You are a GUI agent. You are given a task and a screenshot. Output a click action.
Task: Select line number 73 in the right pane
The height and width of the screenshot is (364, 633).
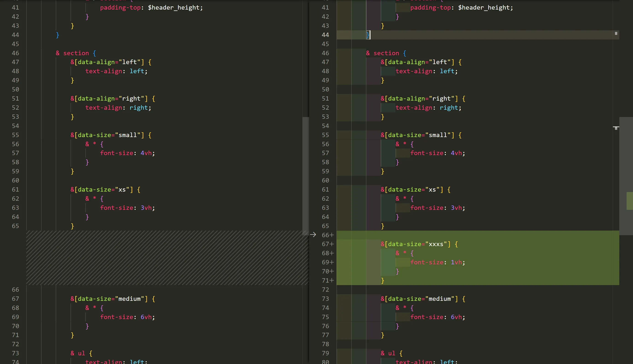pyautogui.click(x=325, y=299)
